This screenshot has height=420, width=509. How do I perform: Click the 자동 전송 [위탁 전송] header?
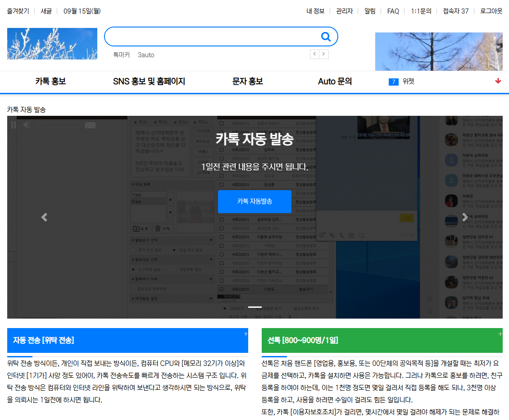click(127, 340)
